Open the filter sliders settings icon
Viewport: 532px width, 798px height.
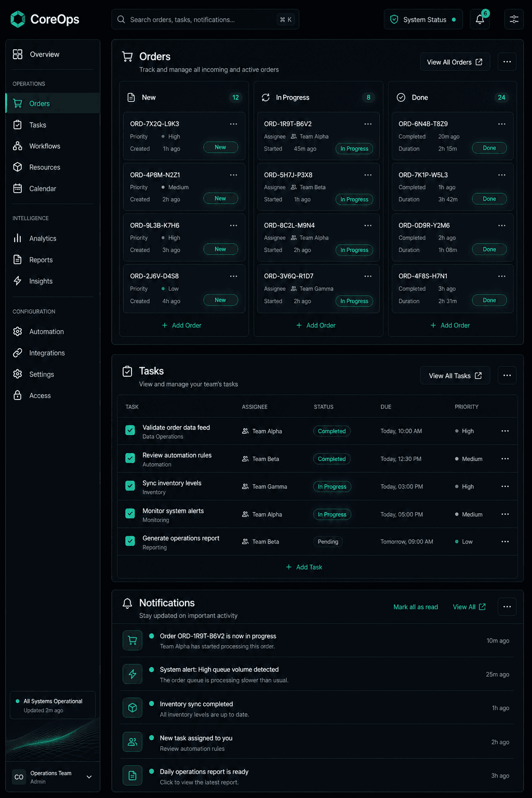point(514,19)
